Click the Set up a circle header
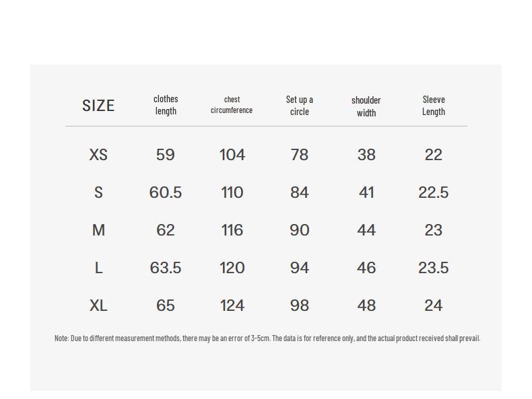 tap(299, 106)
